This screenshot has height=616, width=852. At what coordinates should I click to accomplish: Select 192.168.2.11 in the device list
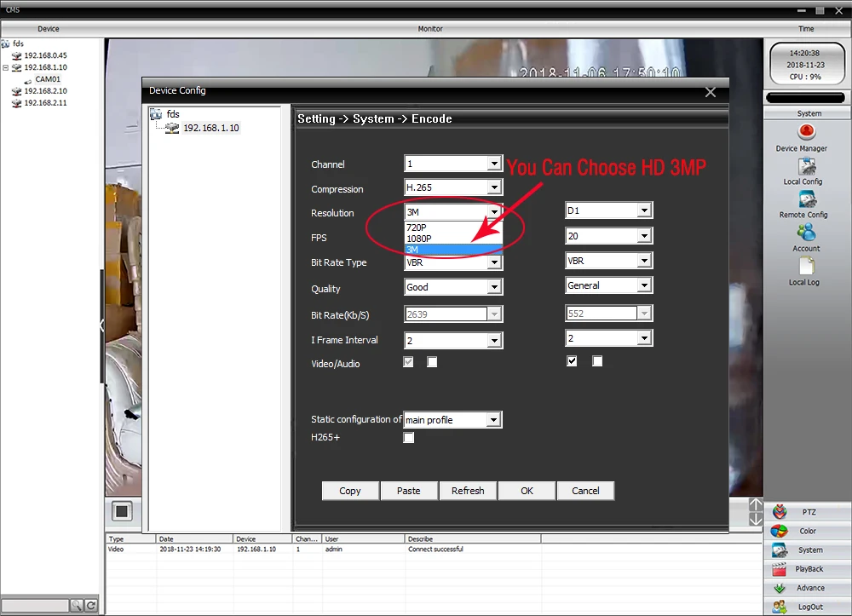tap(46, 102)
